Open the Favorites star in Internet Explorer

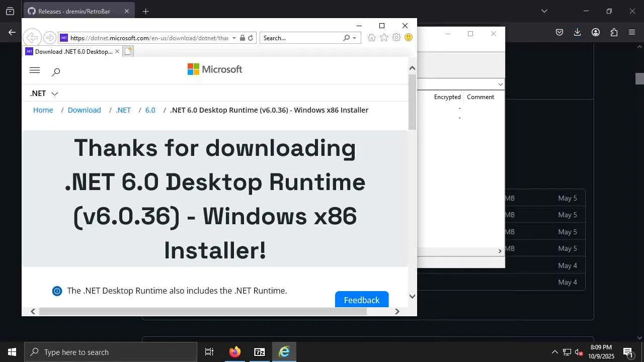(x=384, y=38)
